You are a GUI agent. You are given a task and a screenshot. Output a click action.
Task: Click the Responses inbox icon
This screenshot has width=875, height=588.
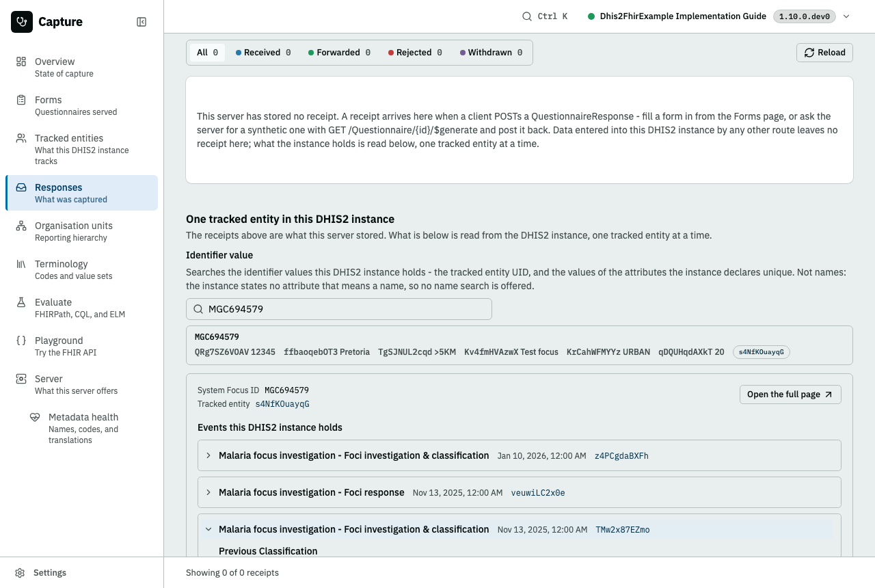21,187
